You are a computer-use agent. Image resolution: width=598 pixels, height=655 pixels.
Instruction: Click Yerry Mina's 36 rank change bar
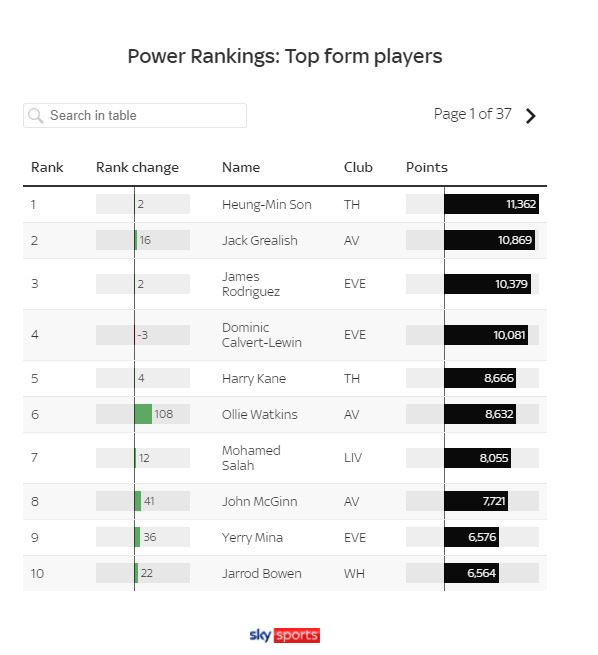tap(137, 537)
